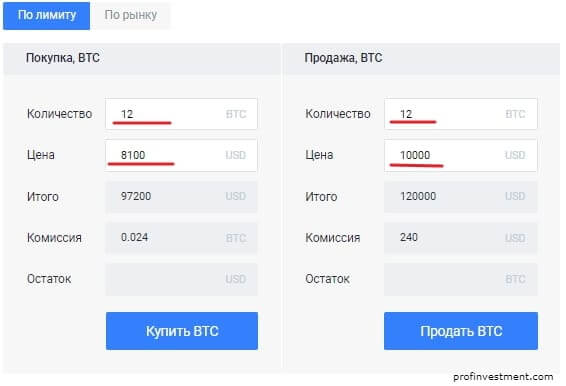Click the sell Комиссия field showing 240

pyautogui.click(x=461, y=238)
